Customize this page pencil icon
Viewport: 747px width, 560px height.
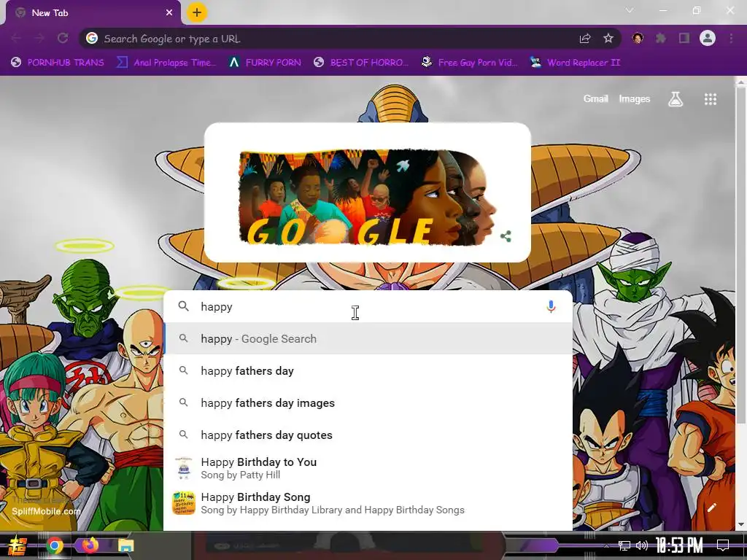(712, 507)
